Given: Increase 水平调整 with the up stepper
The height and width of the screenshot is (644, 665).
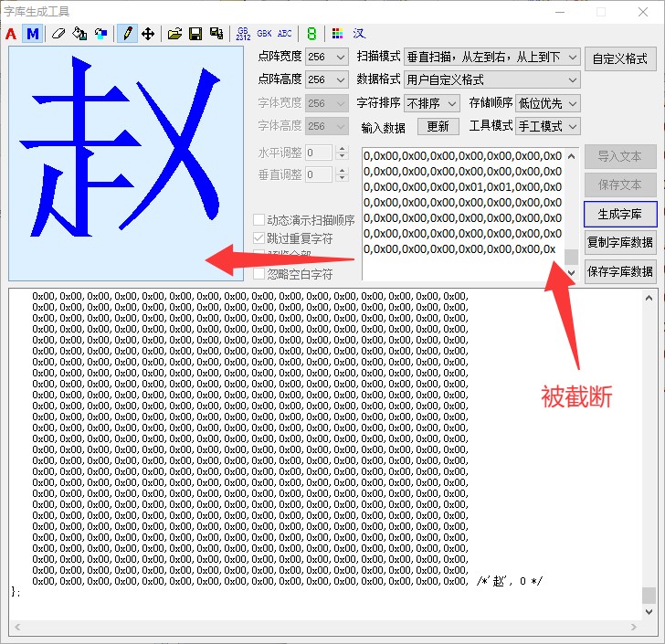Looking at the screenshot, I should 343,149.
